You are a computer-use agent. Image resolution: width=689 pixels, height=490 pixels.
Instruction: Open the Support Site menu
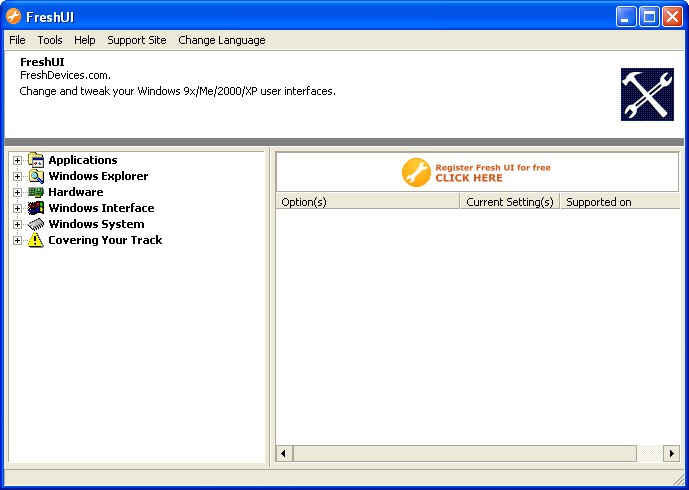[137, 40]
